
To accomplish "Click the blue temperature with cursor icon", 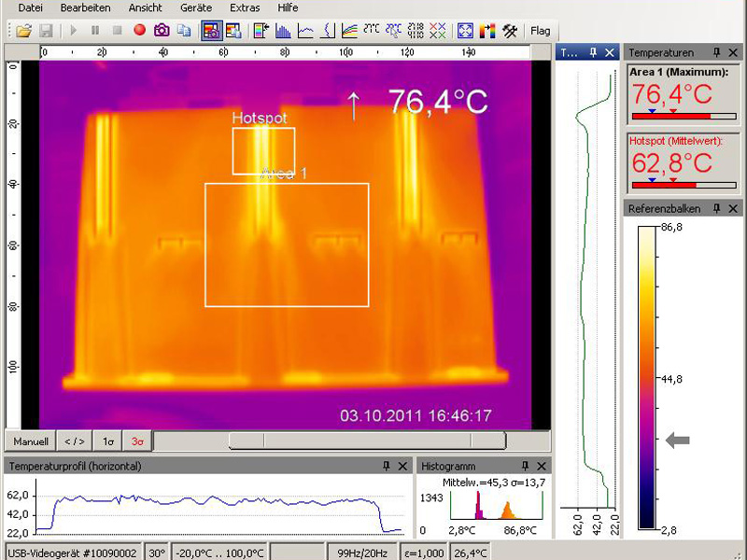I will pyautogui.click(x=393, y=31).
